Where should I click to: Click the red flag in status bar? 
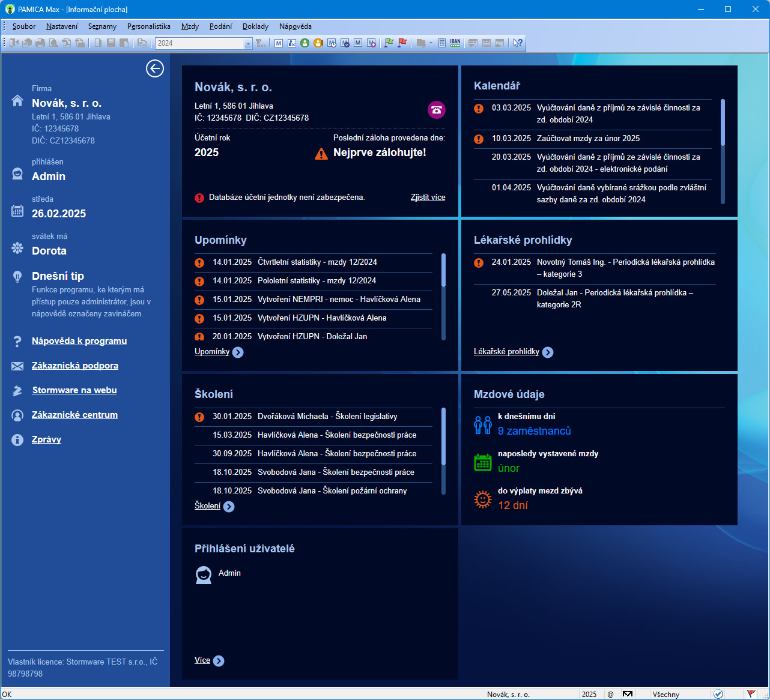tap(751, 694)
